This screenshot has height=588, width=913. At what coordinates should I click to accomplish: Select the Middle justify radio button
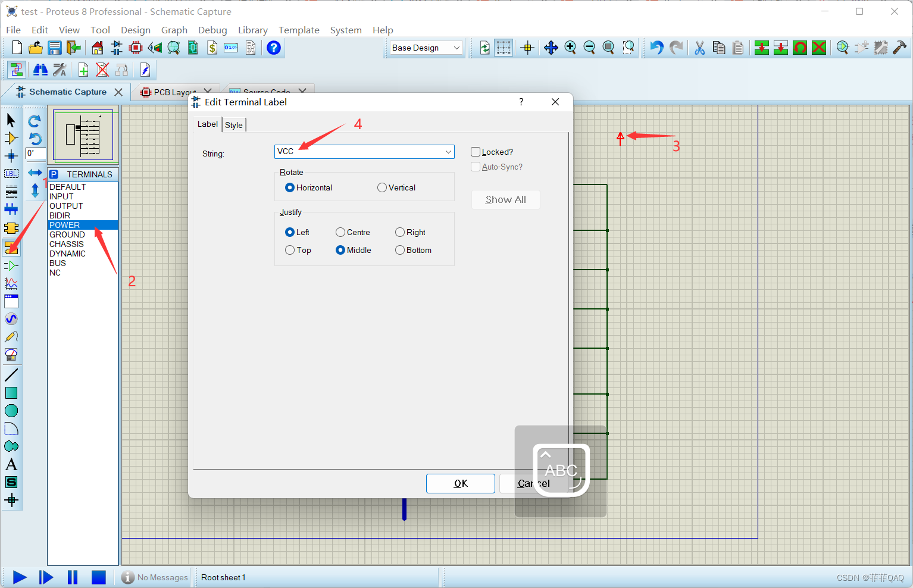[x=340, y=250]
